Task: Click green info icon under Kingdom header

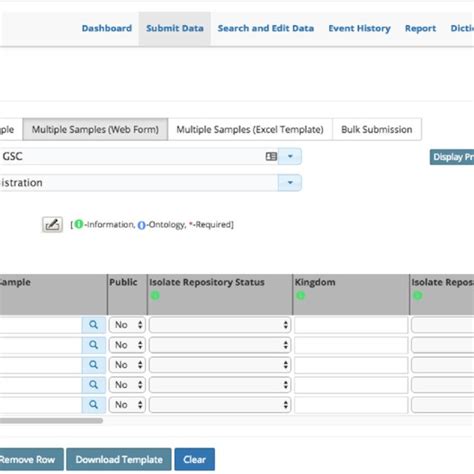Action: click(x=300, y=295)
